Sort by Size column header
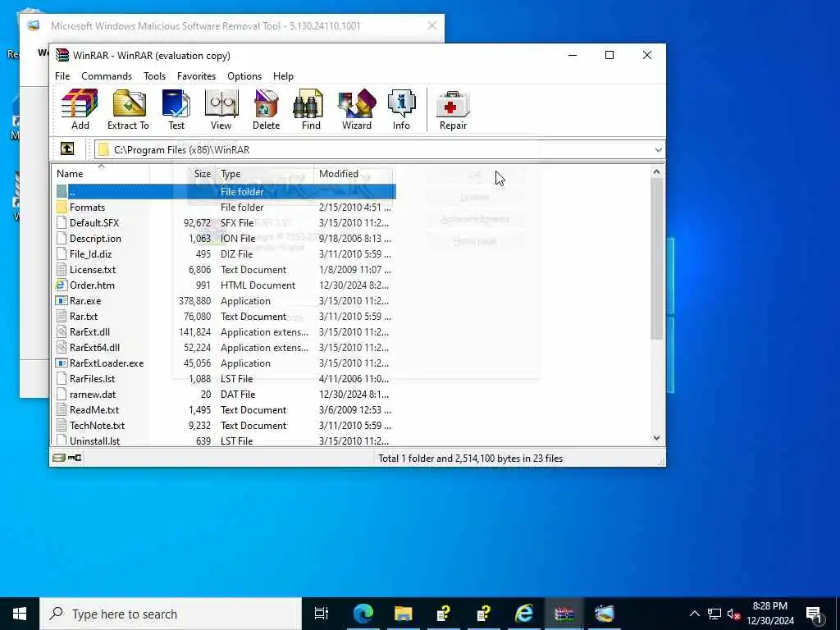Image resolution: width=840 pixels, height=630 pixels. click(x=182, y=174)
